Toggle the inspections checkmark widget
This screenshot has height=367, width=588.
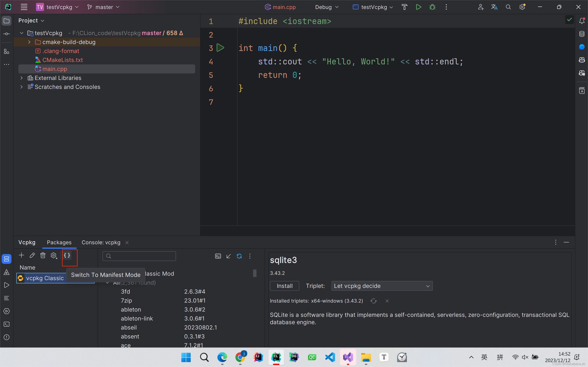pos(570,20)
